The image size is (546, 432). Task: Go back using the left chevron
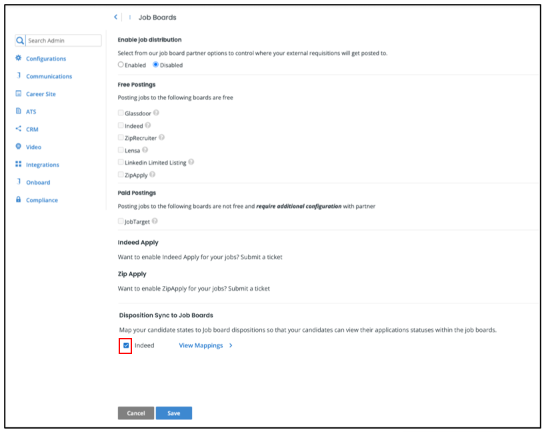[x=116, y=17]
